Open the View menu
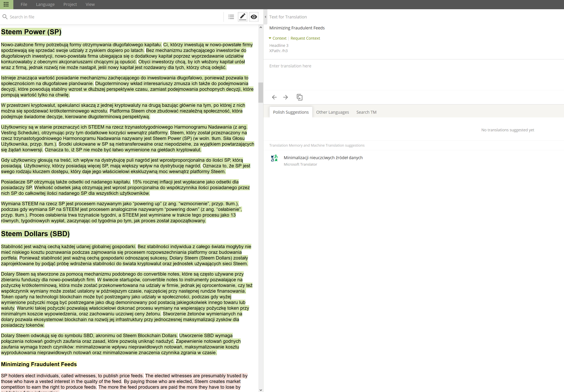 pyautogui.click(x=90, y=5)
